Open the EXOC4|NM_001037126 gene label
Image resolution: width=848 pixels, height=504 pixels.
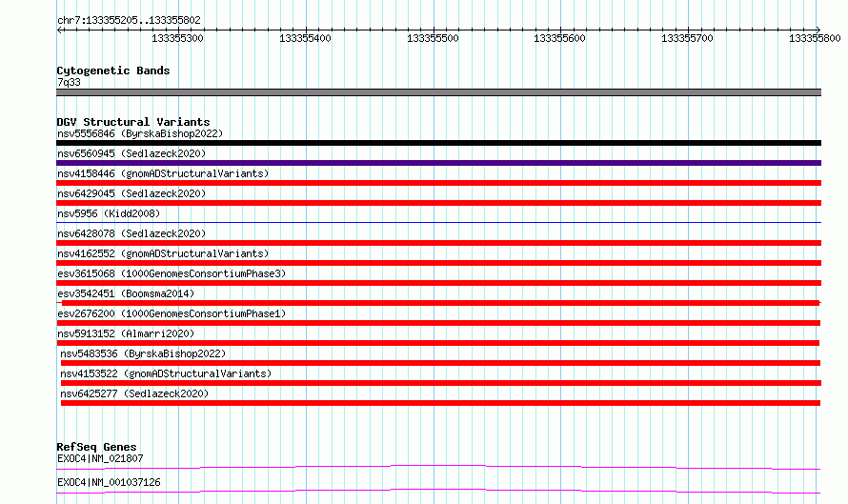pyautogui.click(x=109, y=482)
